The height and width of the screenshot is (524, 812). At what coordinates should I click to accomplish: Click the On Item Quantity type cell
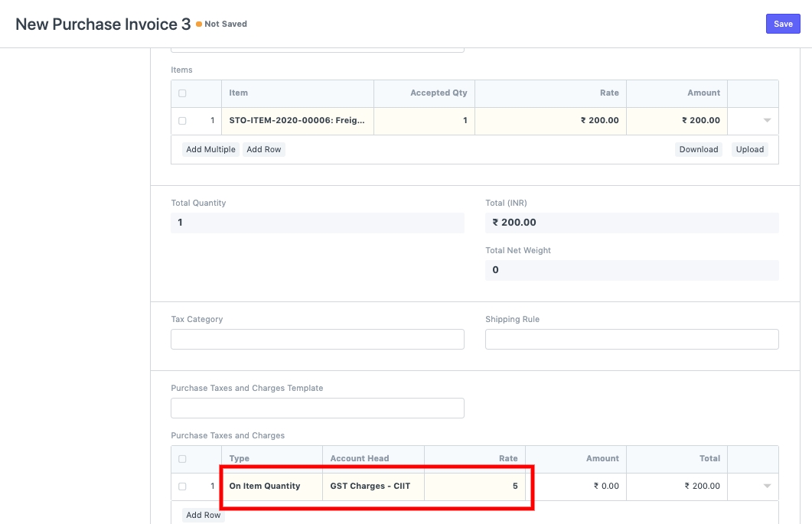[272, 487]
